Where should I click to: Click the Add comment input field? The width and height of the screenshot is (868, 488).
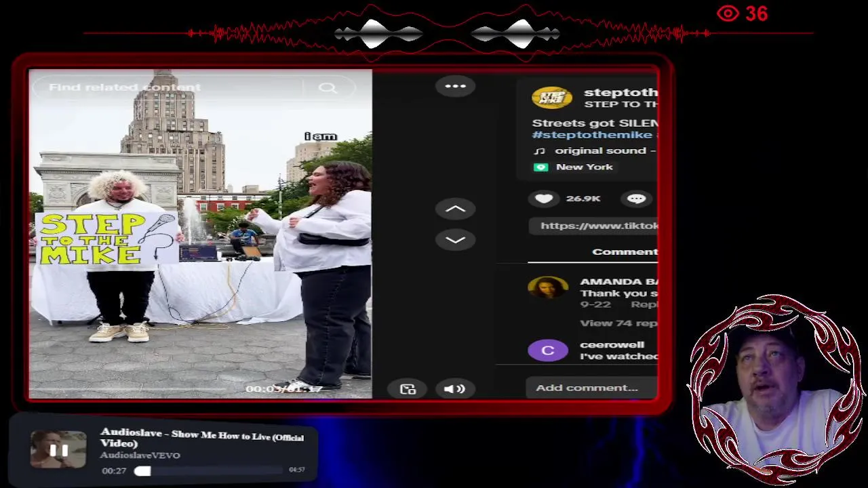pos(591,388)
